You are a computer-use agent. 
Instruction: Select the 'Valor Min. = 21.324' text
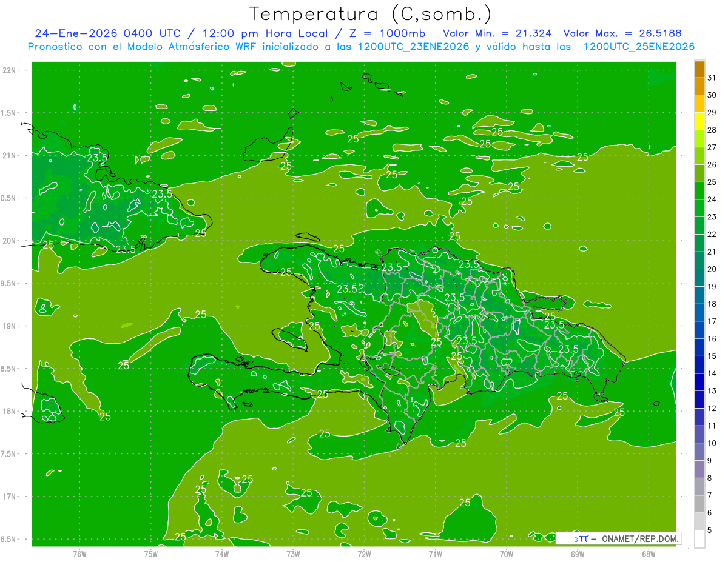tap(497, 33)
